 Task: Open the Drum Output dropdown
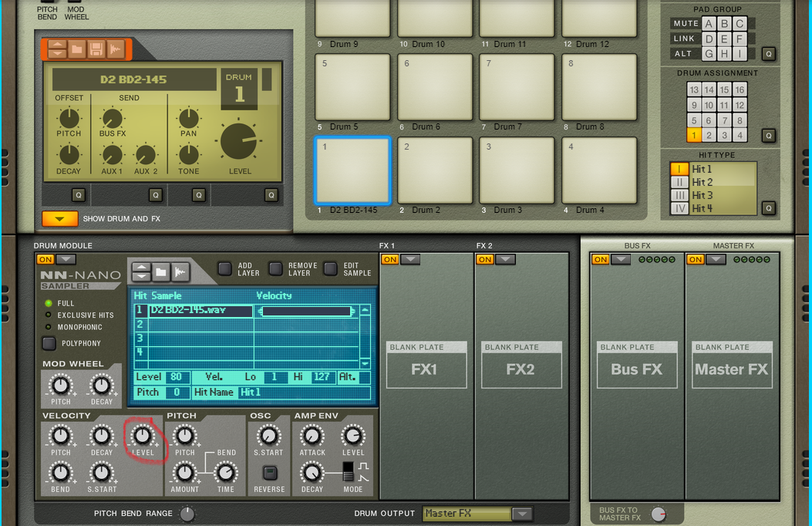522,514
